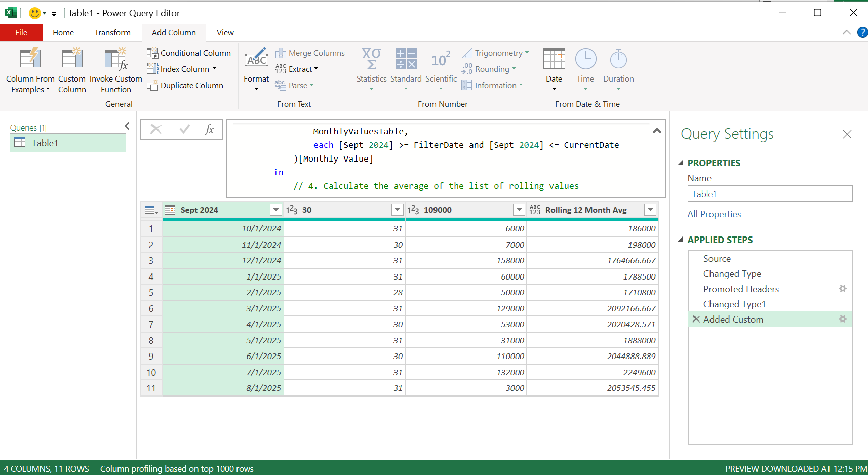Click Duplicate Column
The width and height of the screenshot is (868, 475).
point(185,85)
